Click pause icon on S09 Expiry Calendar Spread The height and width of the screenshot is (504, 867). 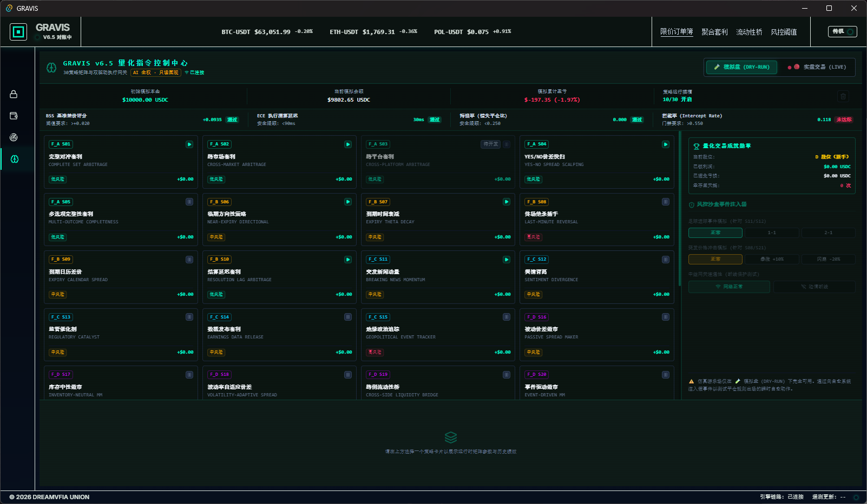(x=189, y=260)
